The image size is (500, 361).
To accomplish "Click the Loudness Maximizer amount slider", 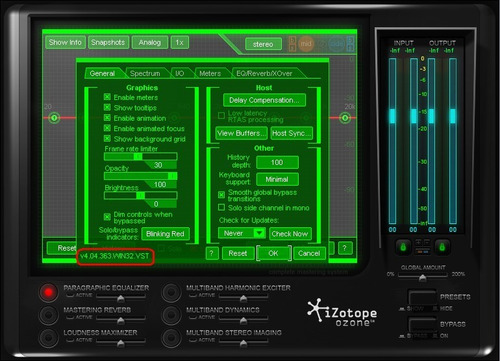I will click(121, 342).
